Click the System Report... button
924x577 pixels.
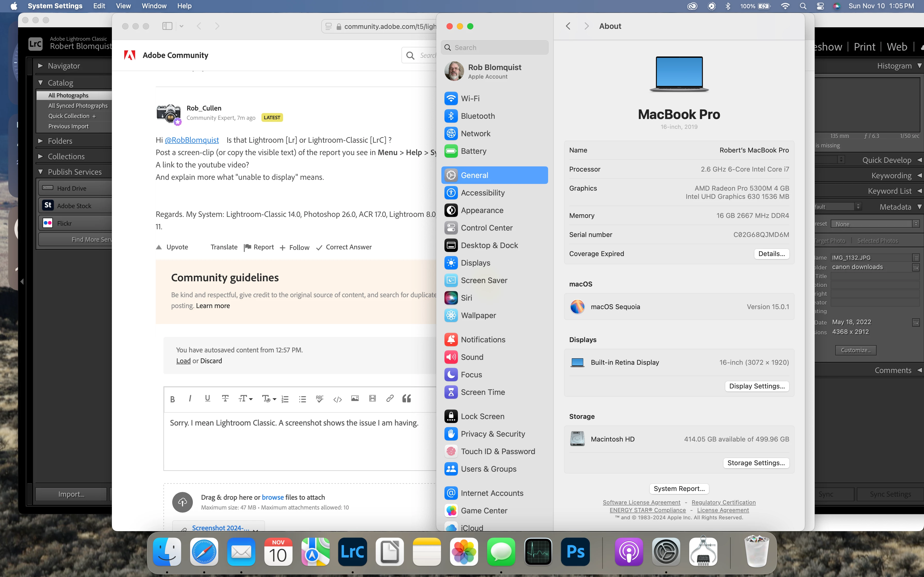pyautogui.click(x=679, y=488)
